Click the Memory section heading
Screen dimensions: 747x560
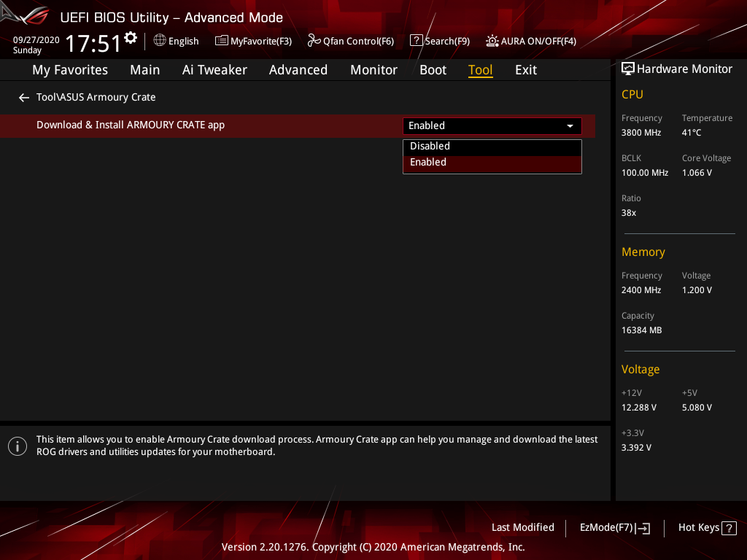click(x=643, y=252)
